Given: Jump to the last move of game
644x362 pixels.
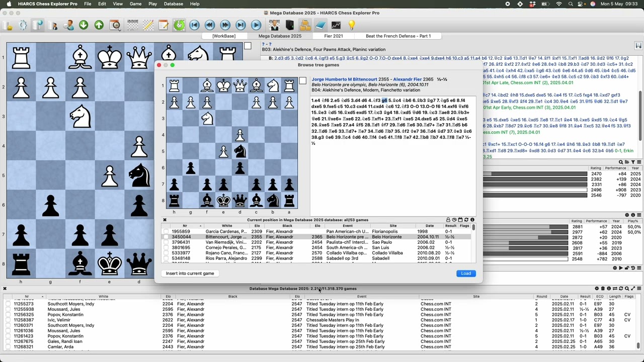Looking at the screenshot, I should (x=240, y=25).
